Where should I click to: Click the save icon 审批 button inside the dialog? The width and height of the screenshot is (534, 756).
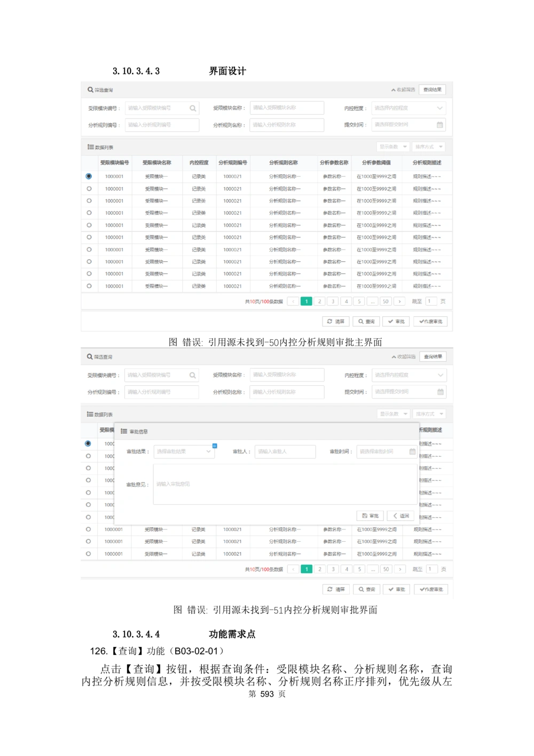click(x=370, y=516)
